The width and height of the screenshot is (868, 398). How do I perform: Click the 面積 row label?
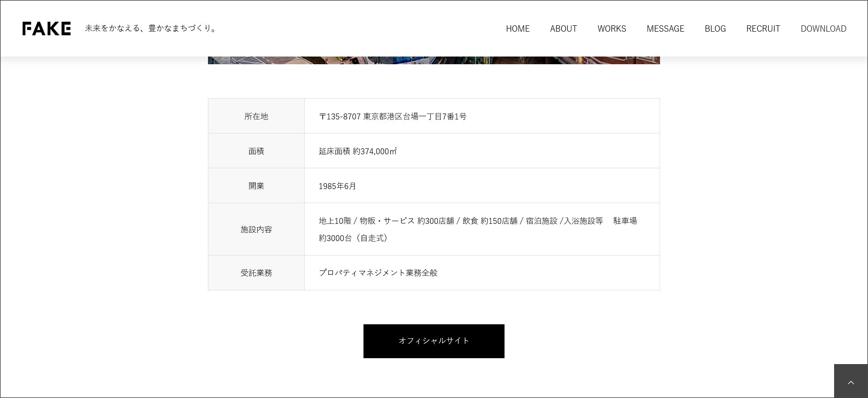click(x=256, y=151)
